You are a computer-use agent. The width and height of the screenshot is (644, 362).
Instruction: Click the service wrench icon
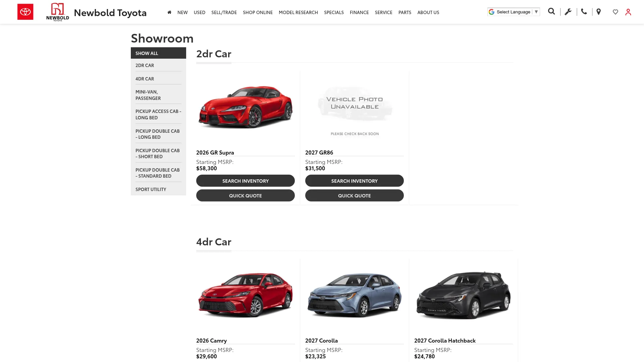coord(568,12)
